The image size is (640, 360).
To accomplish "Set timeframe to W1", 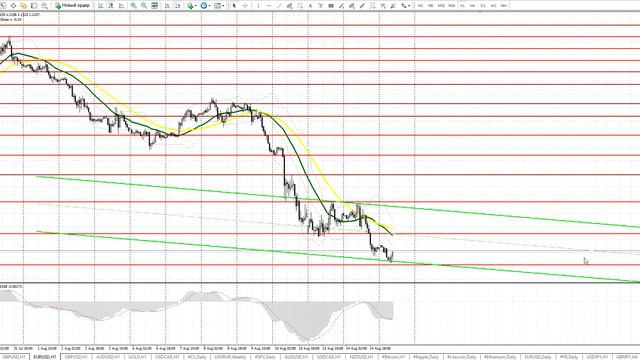I will [x=493, y=6].
